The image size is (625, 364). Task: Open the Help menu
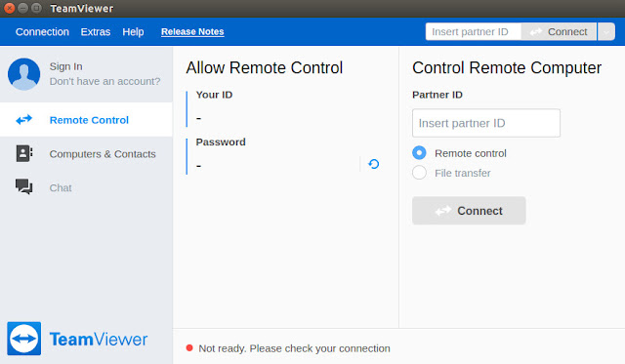pyautogui.click(x=133, y=32)
